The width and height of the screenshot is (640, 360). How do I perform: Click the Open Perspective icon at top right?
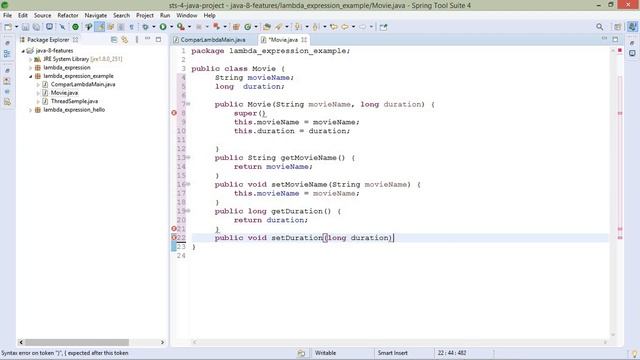618,27
